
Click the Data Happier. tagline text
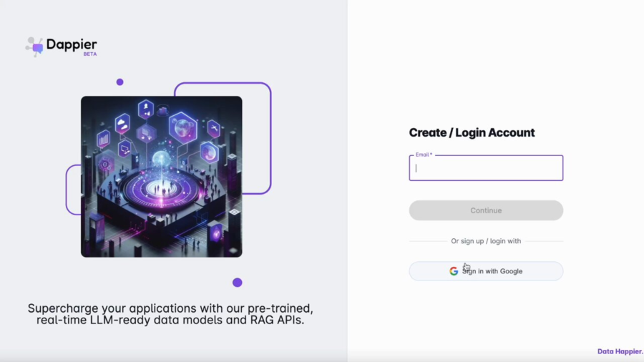(x=620, y=351)
